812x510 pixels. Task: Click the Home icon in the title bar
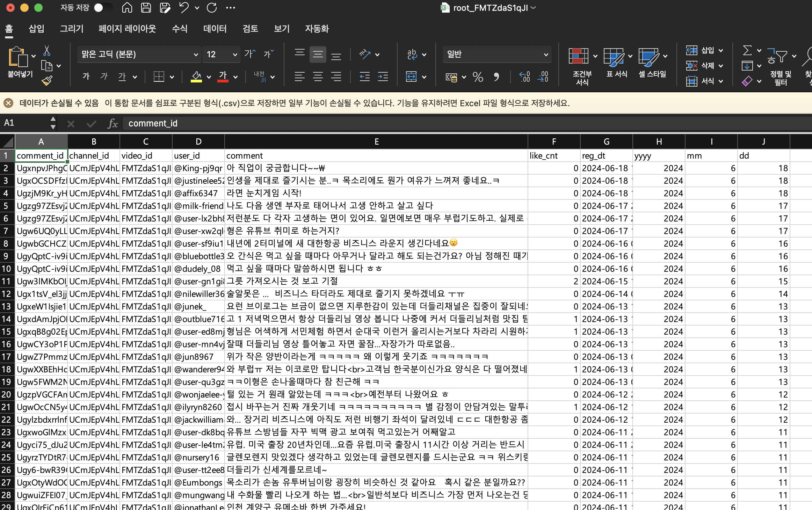[127, 8]
